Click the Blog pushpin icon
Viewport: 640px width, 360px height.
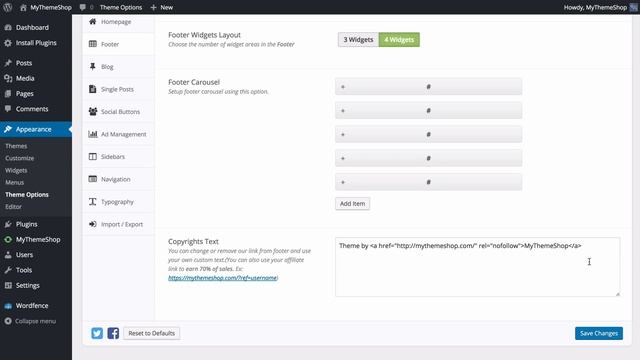pos(93,67)
